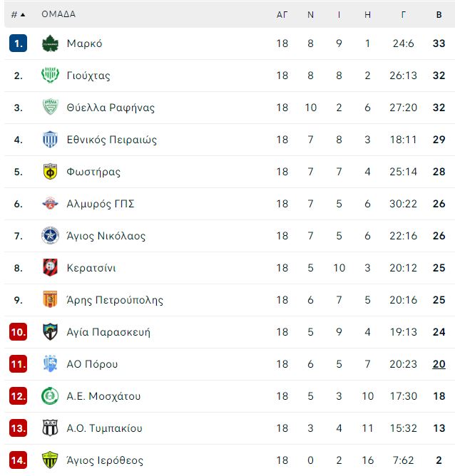Click the underlined 20 points of ΑΟ Πόρου
The width and height of the screenshot is (455, 476).
[439, 364]
